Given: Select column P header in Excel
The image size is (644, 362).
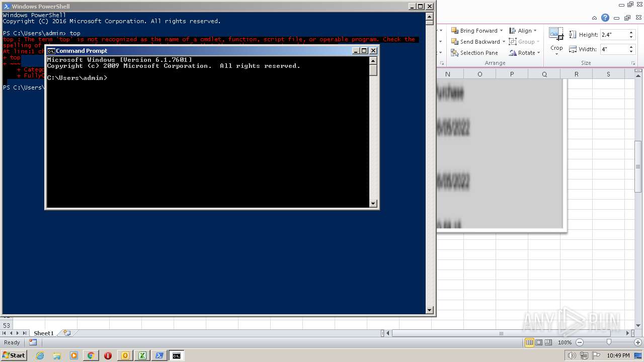Looking at the screenshot, I should (x=512, y=74).
